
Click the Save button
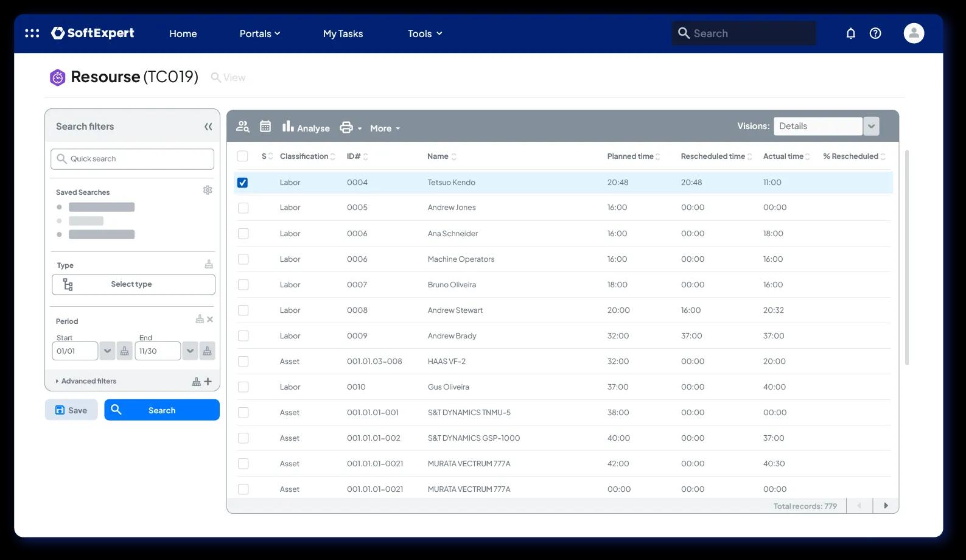click(x=71, y=410)
